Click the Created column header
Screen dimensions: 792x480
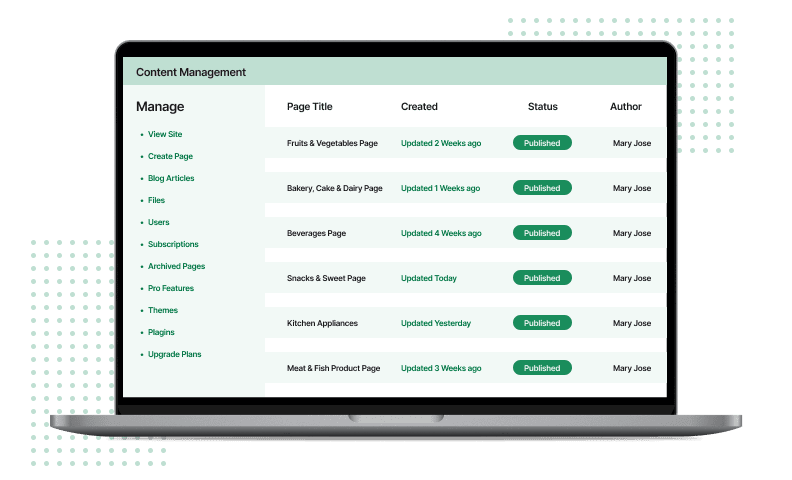419,107
